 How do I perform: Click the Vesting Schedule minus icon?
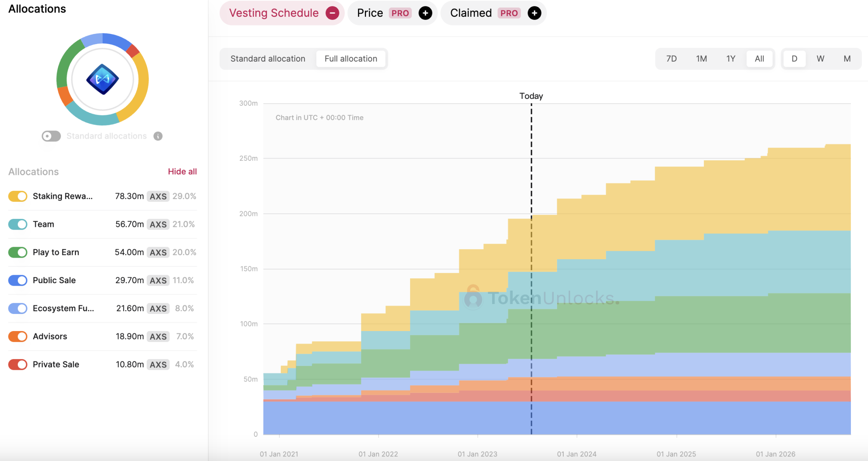[x=333, y=13]
